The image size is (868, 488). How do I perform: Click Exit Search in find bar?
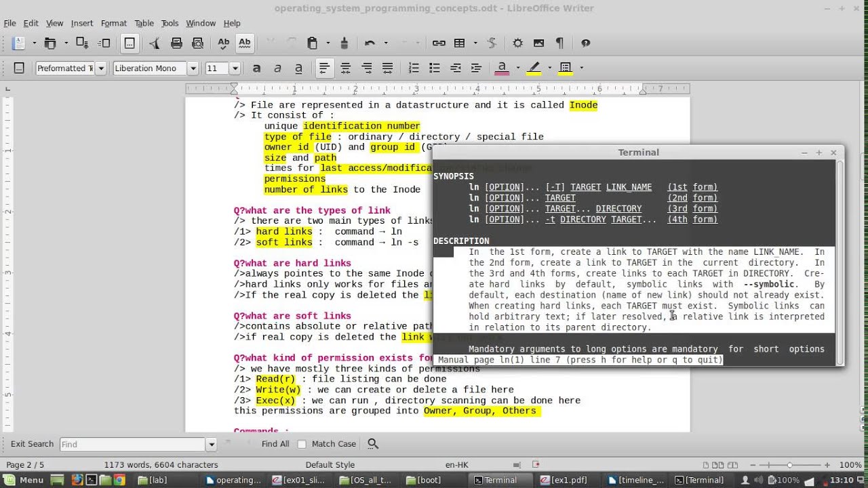click(32, 444)
